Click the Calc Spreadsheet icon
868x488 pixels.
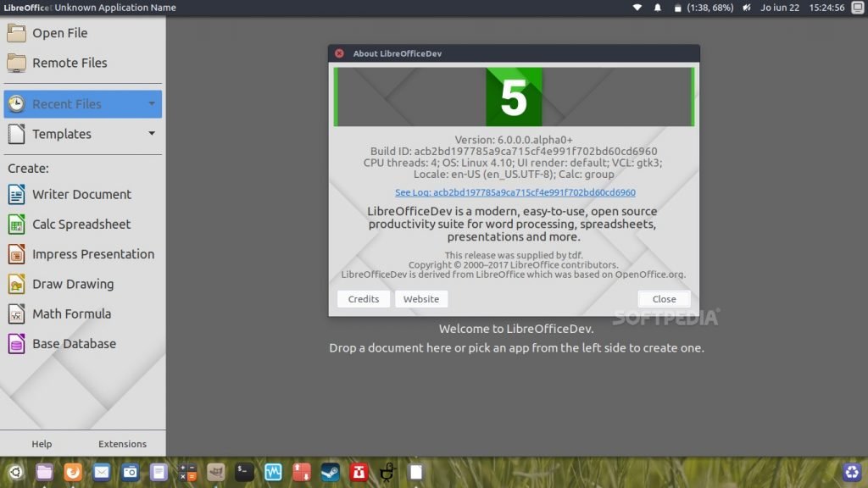(16, 224)
